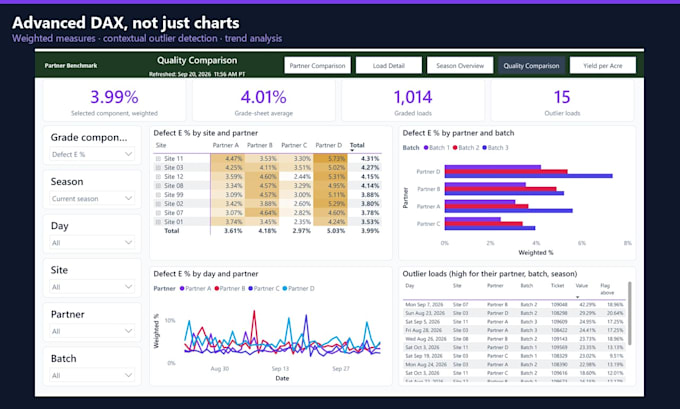Click the expand icon beside Site 99
Viewport: 680px width, 409px height.
click(158, 195)
